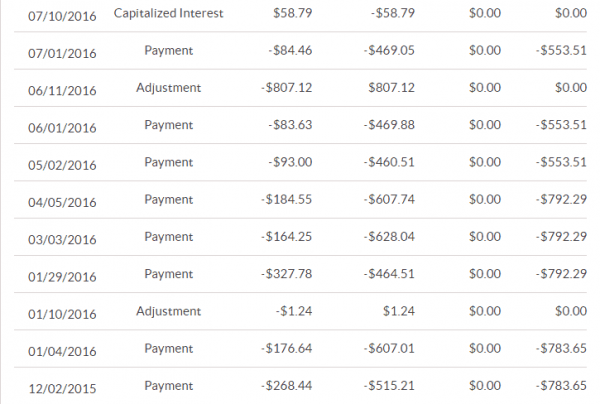Click the 07/01/2016 Payment row label
The width and height of the screenshot is (600, 404).
tap(168, 50)
